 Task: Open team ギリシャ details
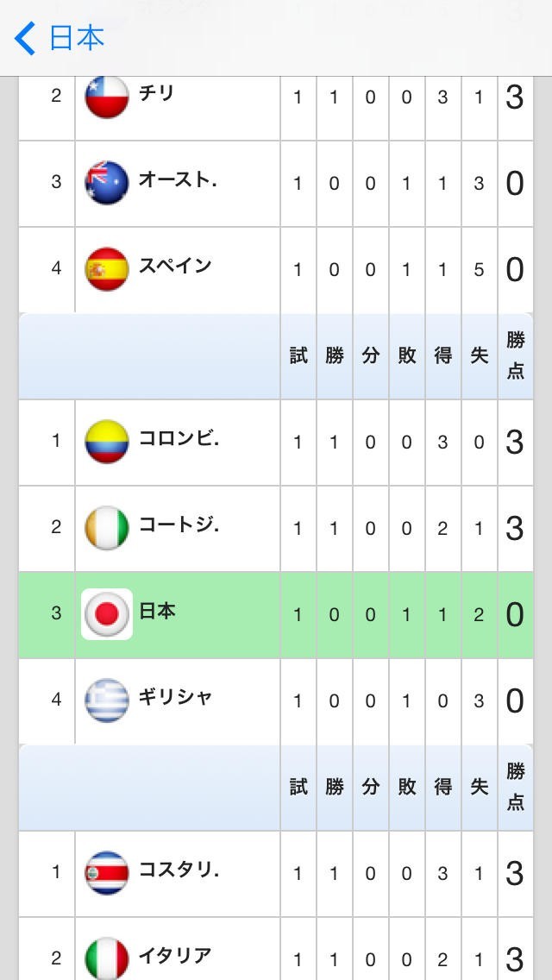tap(175, 697)
